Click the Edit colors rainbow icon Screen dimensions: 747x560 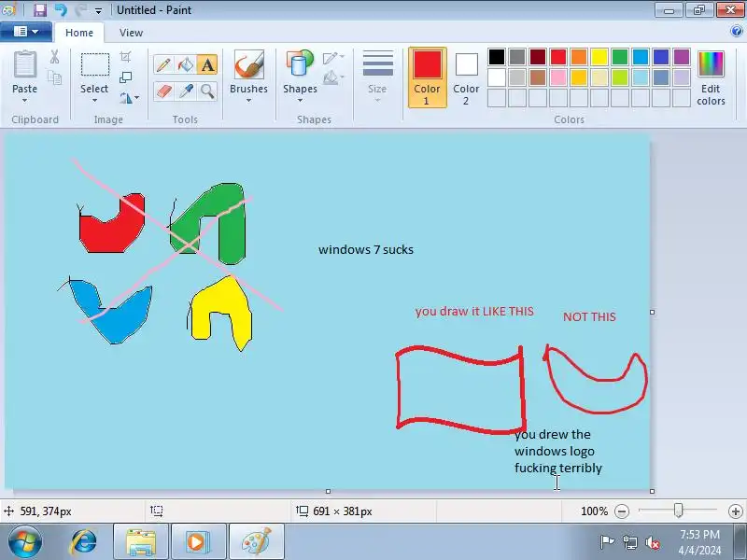711,64
